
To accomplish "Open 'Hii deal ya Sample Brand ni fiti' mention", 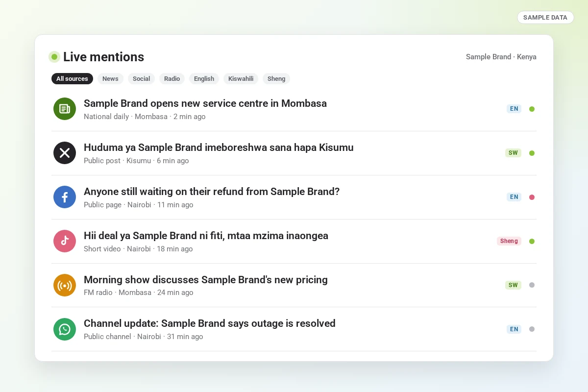I will click(x=206, y=236).
